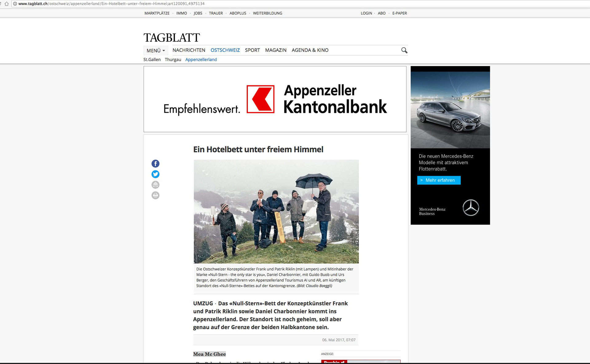Screen dimensions: 590x364
Task: Go to the SPORT section
Action: tap(252, 50)
